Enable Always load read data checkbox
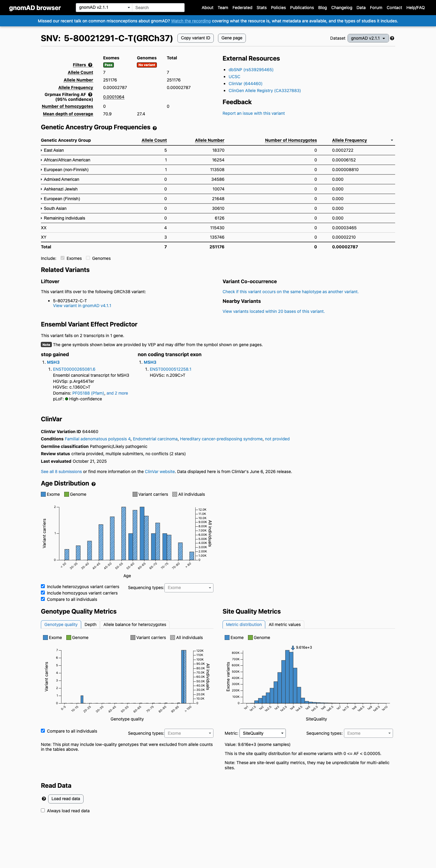 click(43, 810)
